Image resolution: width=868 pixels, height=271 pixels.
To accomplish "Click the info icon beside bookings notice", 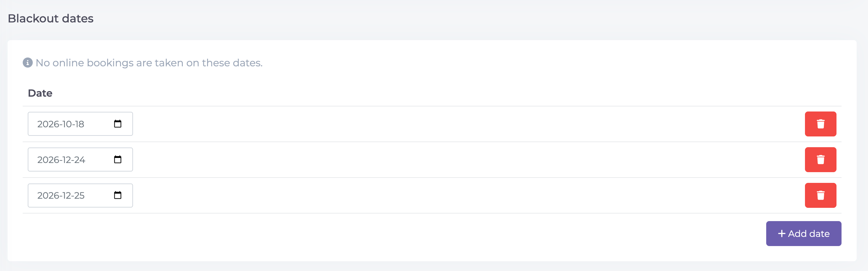I will pos(28,63).
